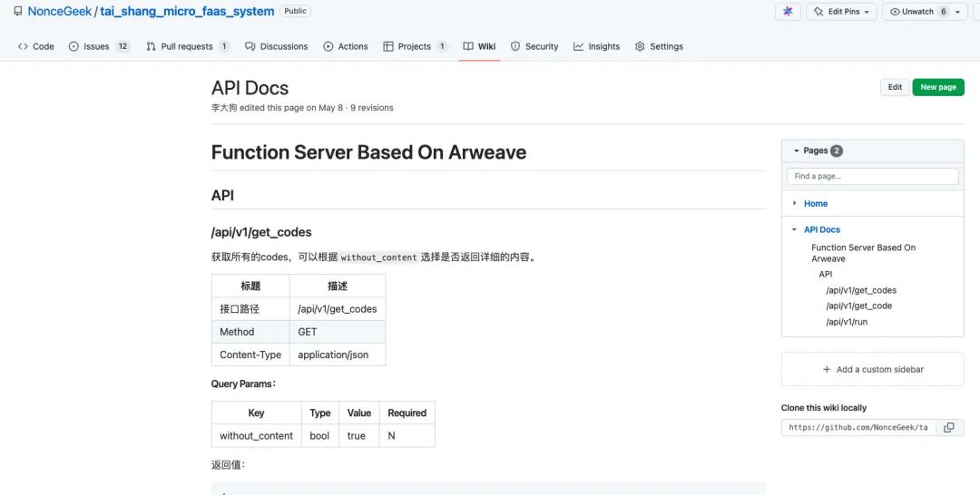This screenshot has height=495, width=980.
Task: Select the Wiki tab
Action: click(x=479, y=46)
